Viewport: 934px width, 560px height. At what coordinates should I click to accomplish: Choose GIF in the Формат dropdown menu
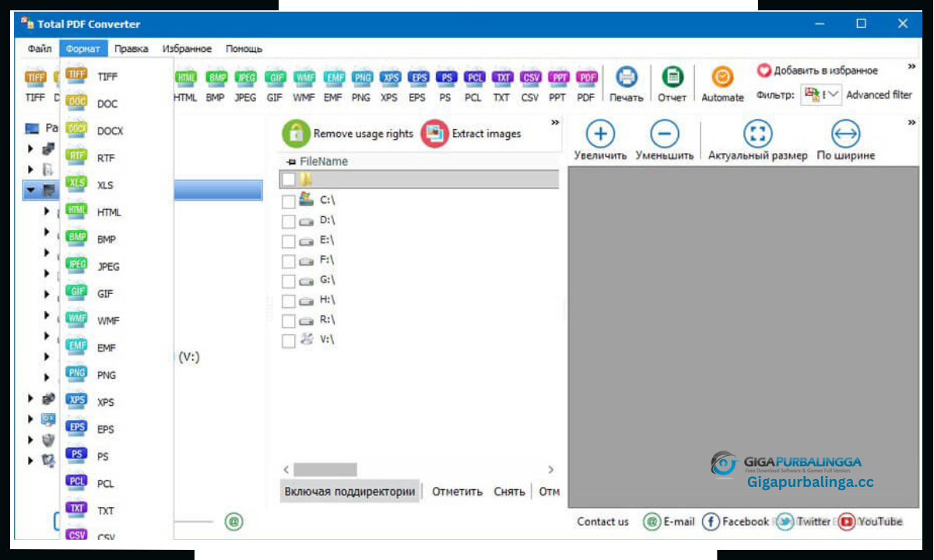point(117,294)
